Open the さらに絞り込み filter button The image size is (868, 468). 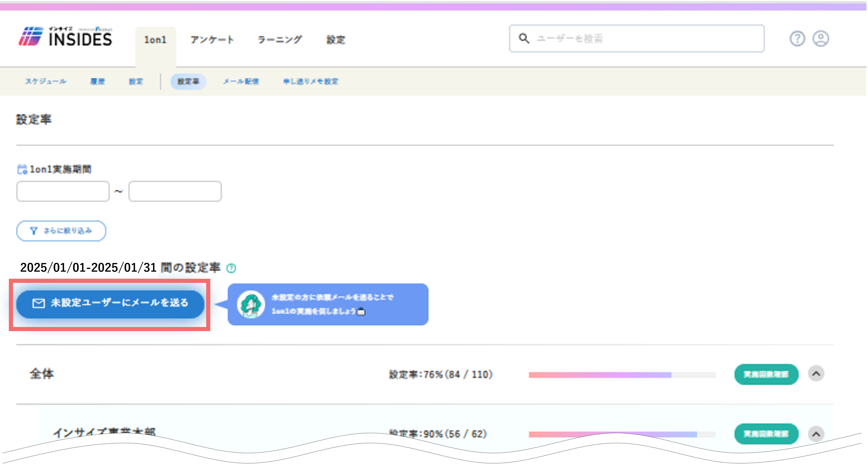(x=61, y=231)
